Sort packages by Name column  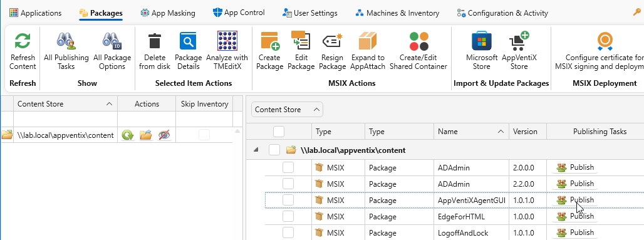click(471, 132)
